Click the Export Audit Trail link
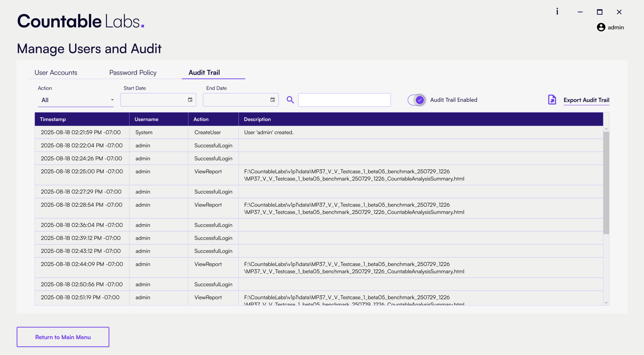 (586, 100)
